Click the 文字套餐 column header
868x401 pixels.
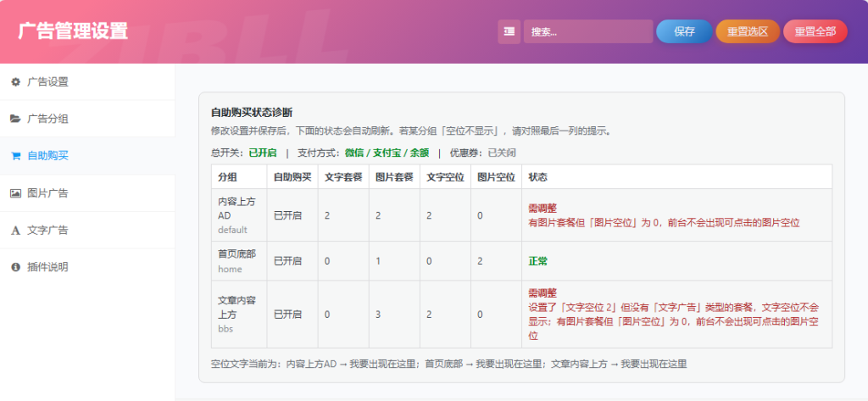coord(343,176)
